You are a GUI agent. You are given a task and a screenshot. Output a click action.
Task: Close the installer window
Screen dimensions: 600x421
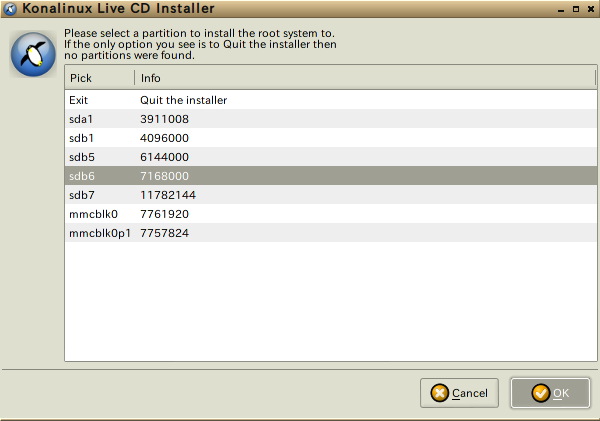point(591,9)
